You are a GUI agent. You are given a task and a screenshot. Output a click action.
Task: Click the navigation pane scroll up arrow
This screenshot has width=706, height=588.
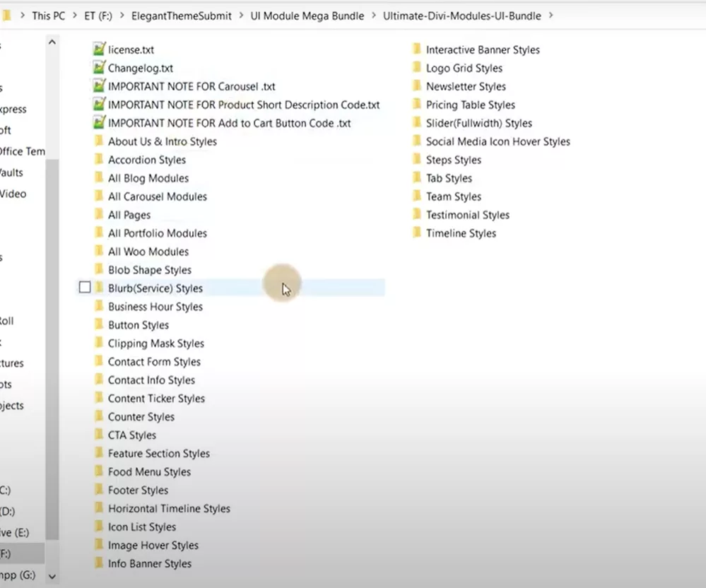point(52,42)
